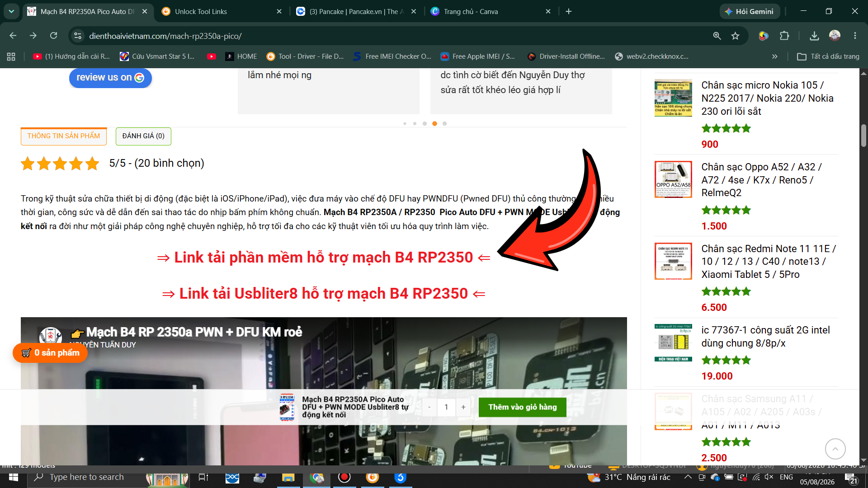Open the Windows Start menu

coord(13,477)
